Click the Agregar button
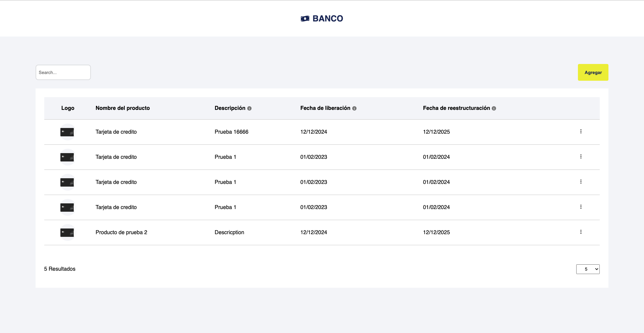Screen dimensions: 644x333 593,72
